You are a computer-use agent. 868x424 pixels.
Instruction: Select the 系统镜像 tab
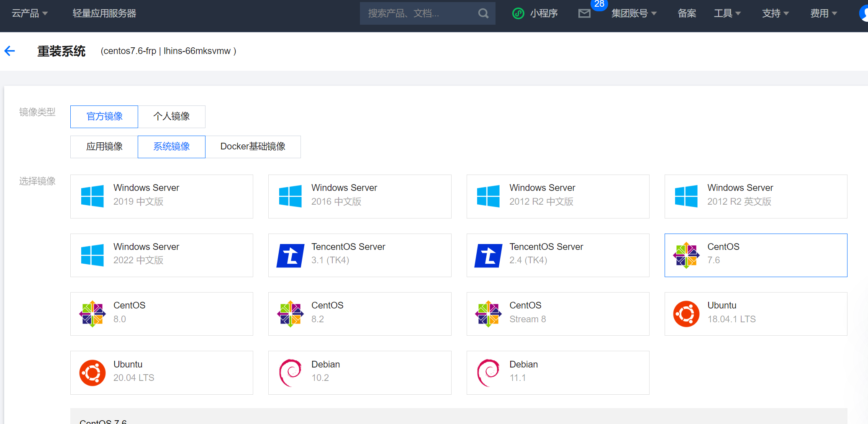[x=172, y=146]
